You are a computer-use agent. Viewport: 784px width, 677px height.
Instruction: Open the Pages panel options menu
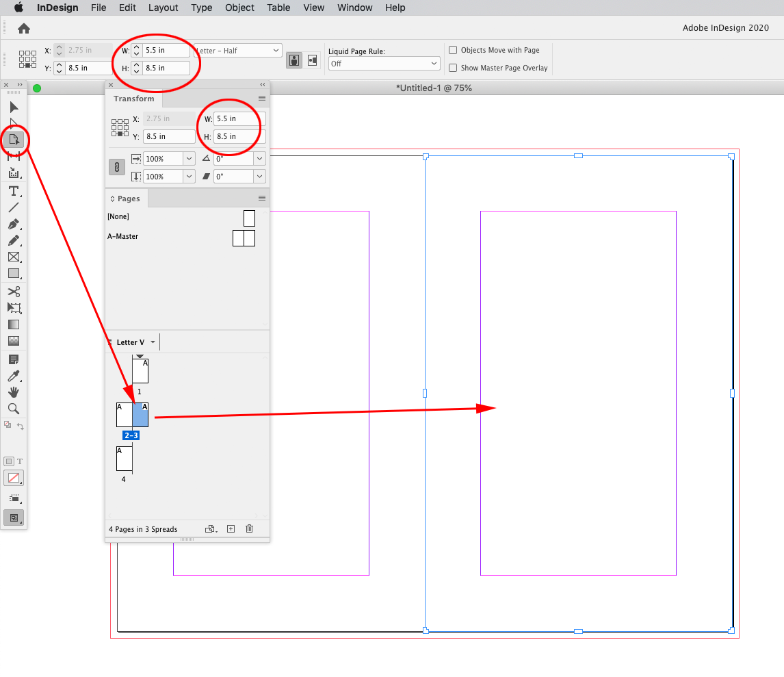click(261, 198)
